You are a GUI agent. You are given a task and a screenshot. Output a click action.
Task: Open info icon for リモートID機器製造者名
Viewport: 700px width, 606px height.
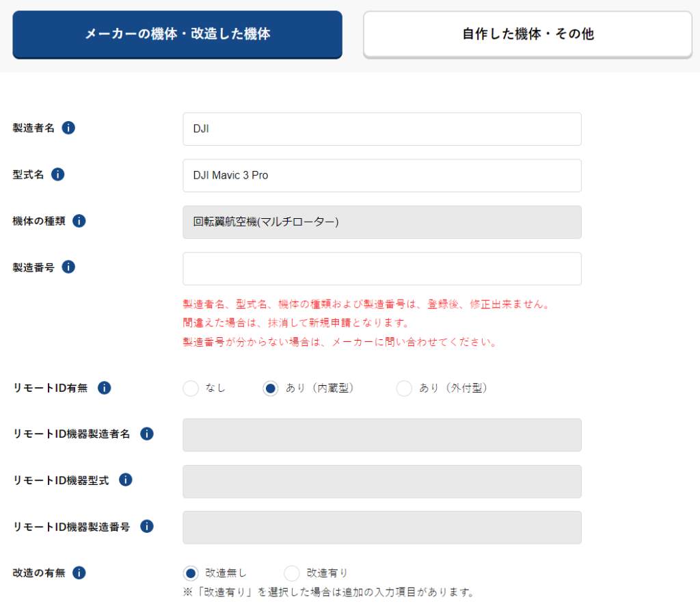point(147,434)
